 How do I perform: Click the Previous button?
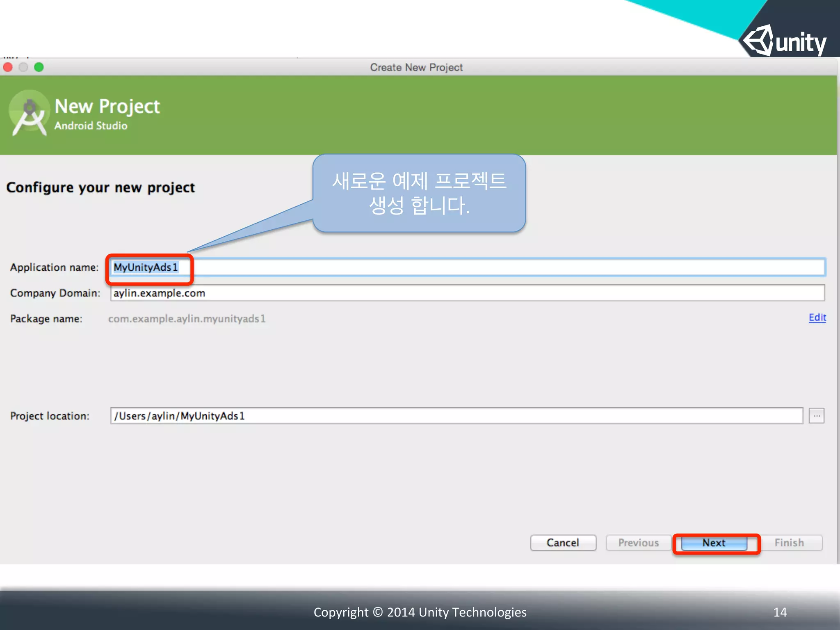tap(639, 543)
